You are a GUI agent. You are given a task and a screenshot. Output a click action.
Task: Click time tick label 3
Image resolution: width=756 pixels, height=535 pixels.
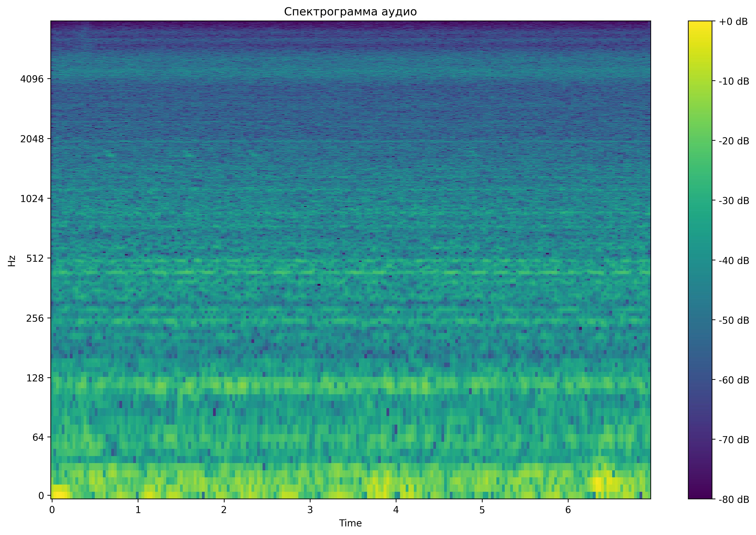[310, 510]
